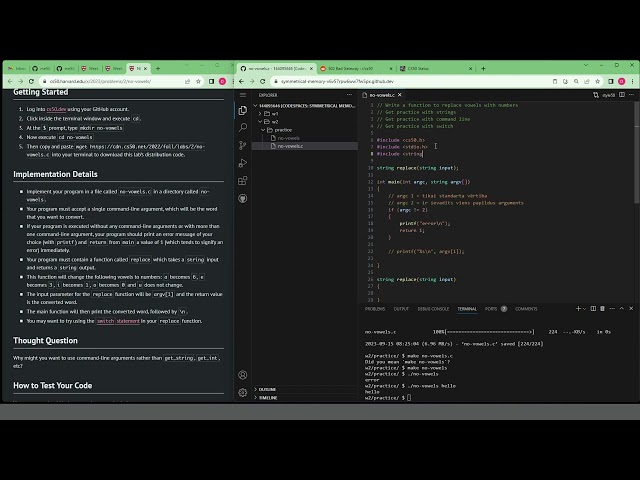Select no-vowels.c in the Explorer tree

305,146
